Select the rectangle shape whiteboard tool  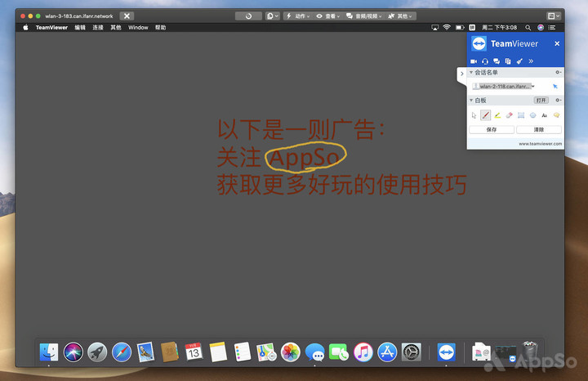pyautogui.click(x=521, y=115)
